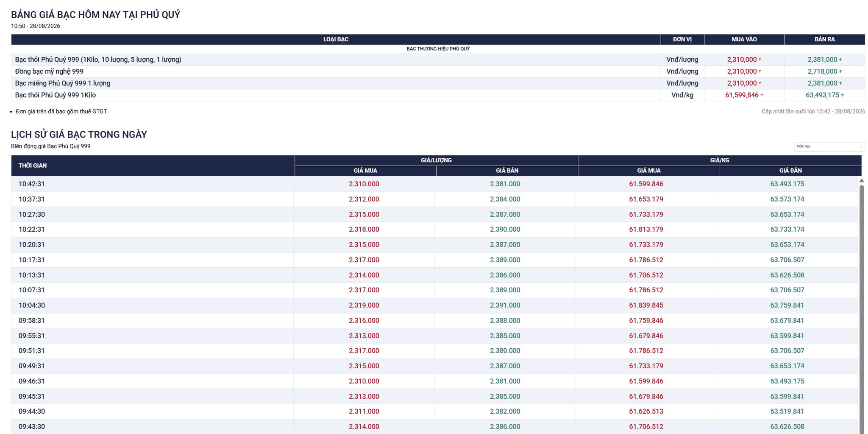Click the buy price "2.319.000" in the history table
This screenshot has width=868, height=434.
click(x=364, y=305)
